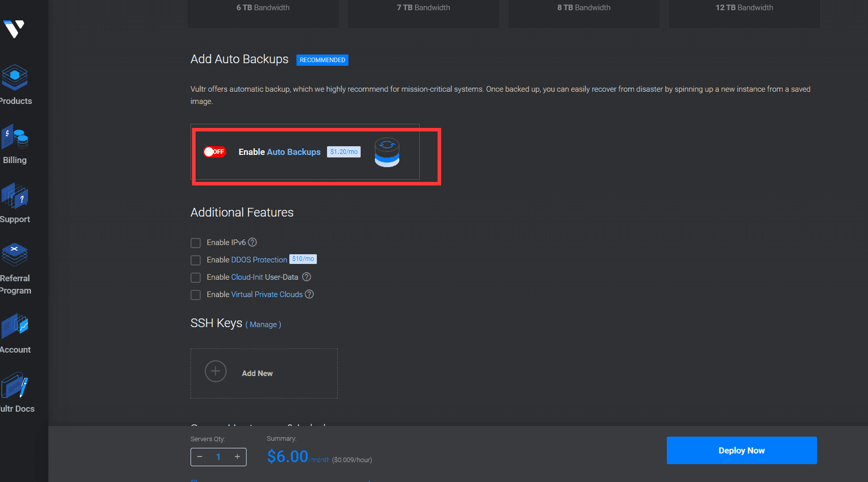The width and height of the screenshot is (868, 482).
Task: Check the Enable IPv6 box
Action: [196, 243]
